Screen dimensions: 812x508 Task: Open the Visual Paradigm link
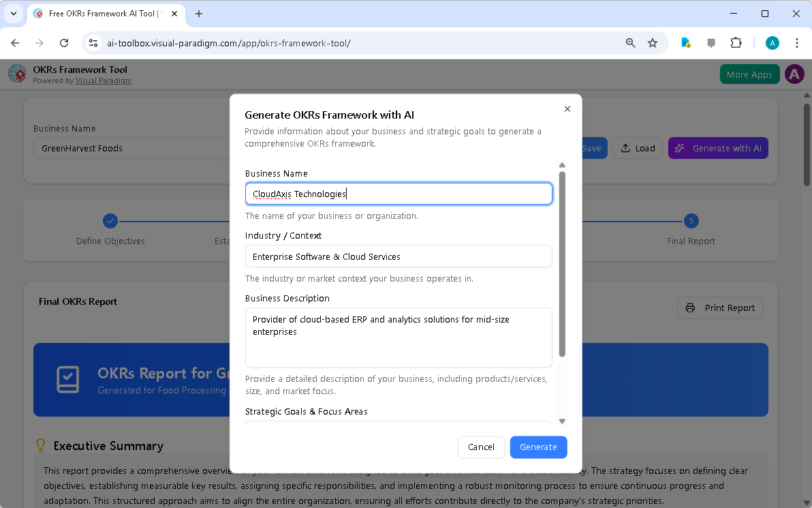(x=104, y=80)
